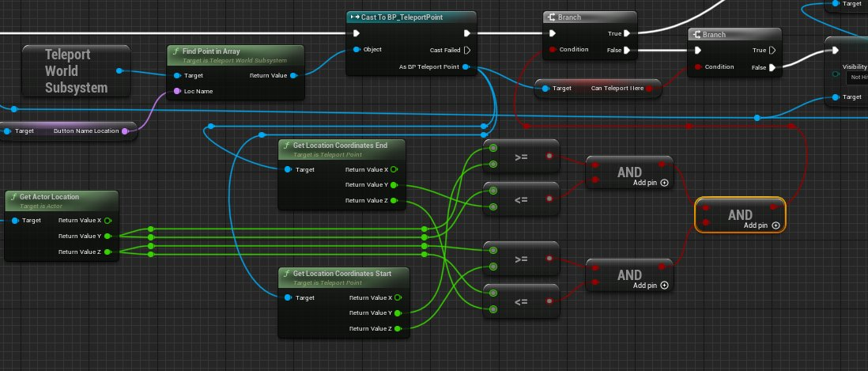Click the Object pin on the Cast node

click(357, 50)
